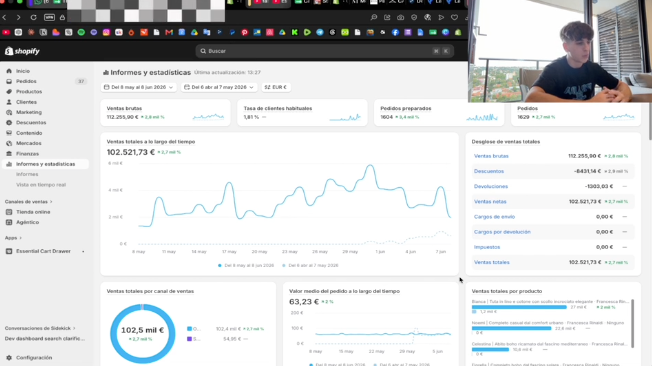The height and width of the screenshot is (366, 652).
Task: Click the camera snapshot icon in browser toolbar
Action: coord(400,17)
